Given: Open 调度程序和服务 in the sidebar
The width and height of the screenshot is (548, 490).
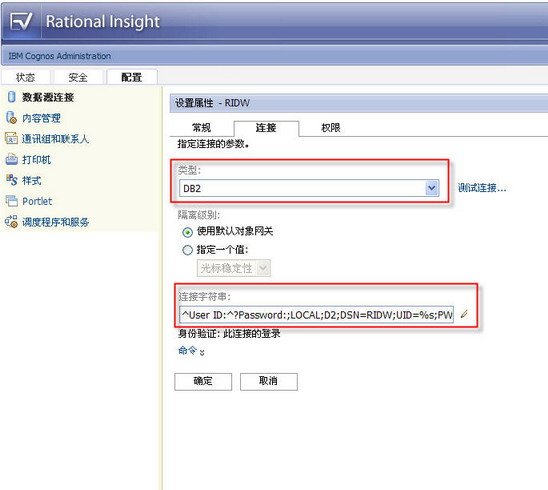Looking at the screenshot, I should click(56, 222).
